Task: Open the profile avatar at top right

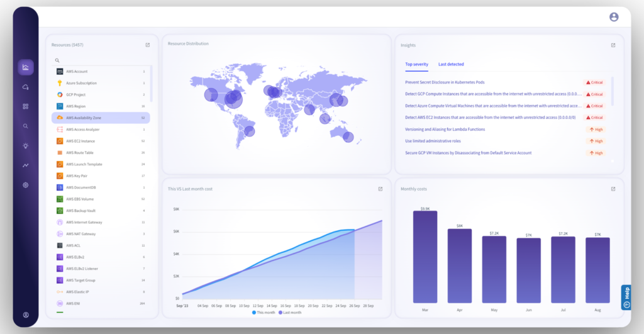Action: click(614, 17)
